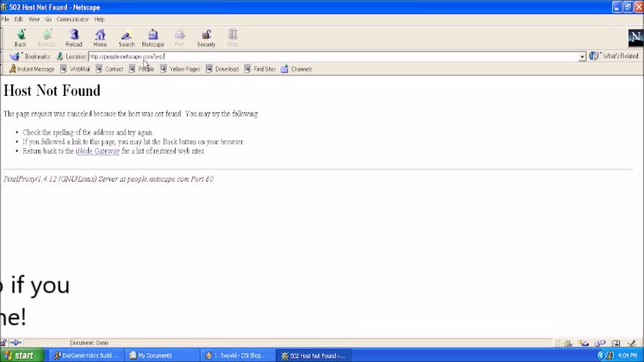Click the Location page proxy icon

[60, 57]
